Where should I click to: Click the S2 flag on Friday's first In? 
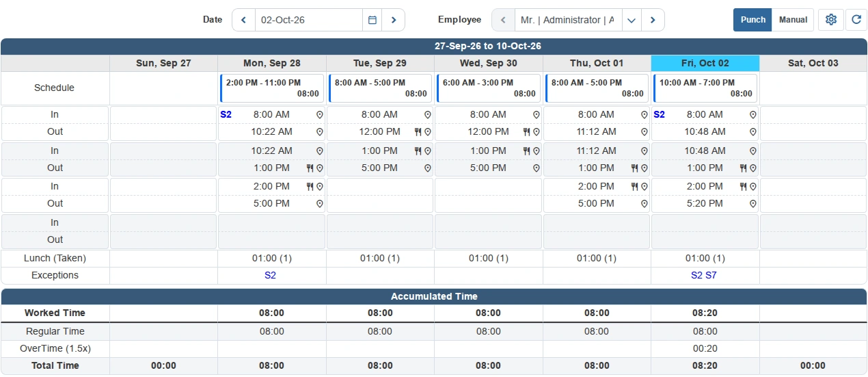click(x=659, y=114)
